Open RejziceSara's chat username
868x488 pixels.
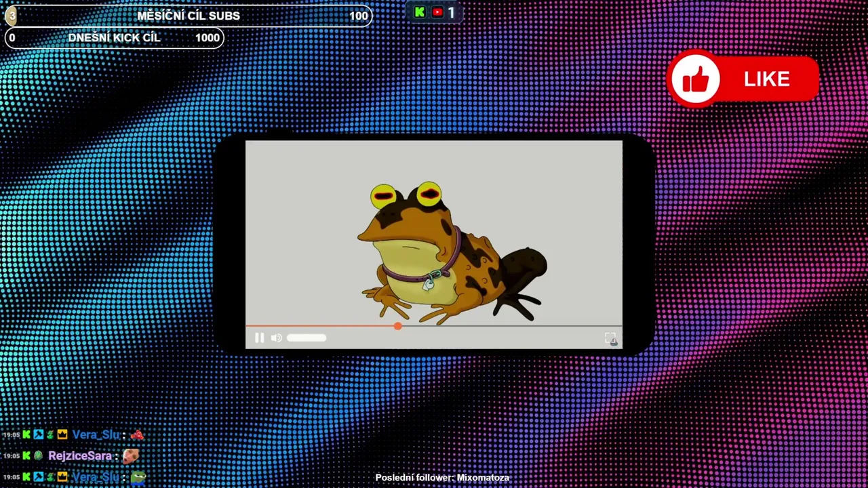[x=80, y=456]
